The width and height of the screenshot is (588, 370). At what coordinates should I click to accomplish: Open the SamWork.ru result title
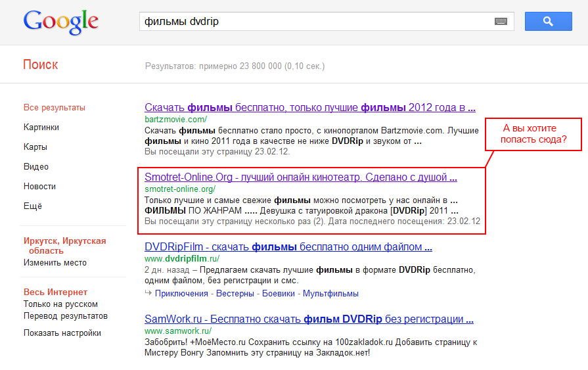[309, 320]
